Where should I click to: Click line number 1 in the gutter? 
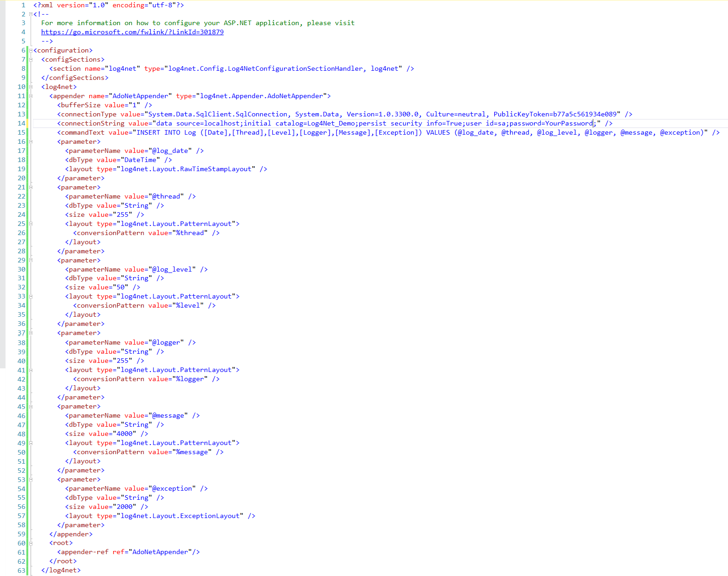pos(23,5)
